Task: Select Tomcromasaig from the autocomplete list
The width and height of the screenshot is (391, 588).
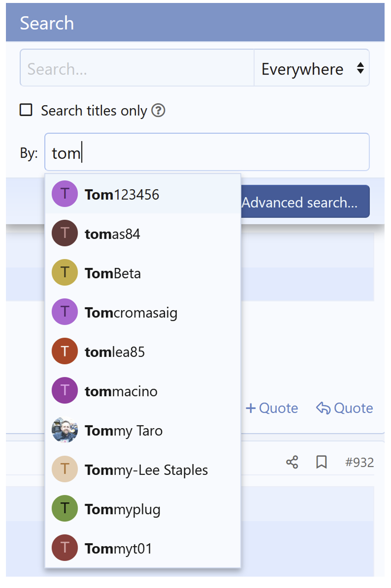Action: 131,312
